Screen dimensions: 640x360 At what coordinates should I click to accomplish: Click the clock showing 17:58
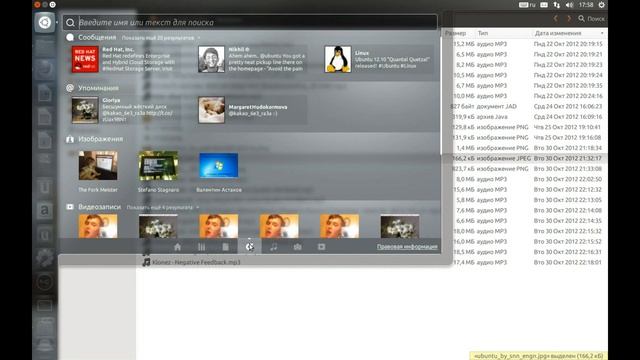(586, 5)
